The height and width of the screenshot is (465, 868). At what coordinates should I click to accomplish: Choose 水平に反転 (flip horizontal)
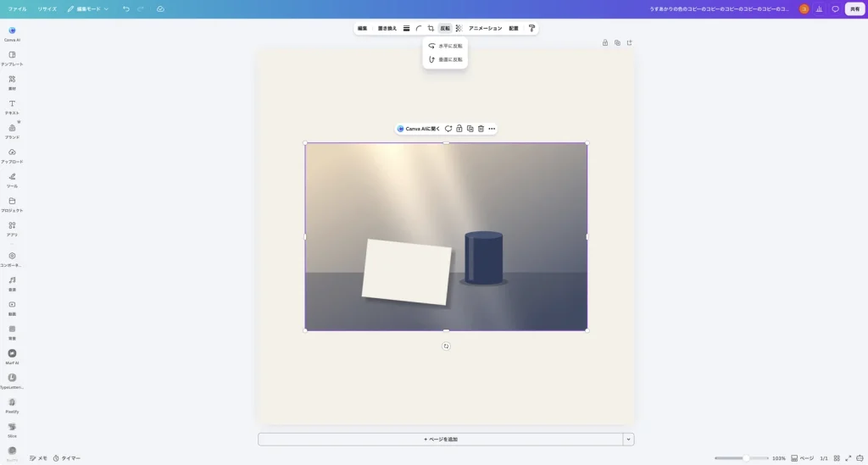446,46
